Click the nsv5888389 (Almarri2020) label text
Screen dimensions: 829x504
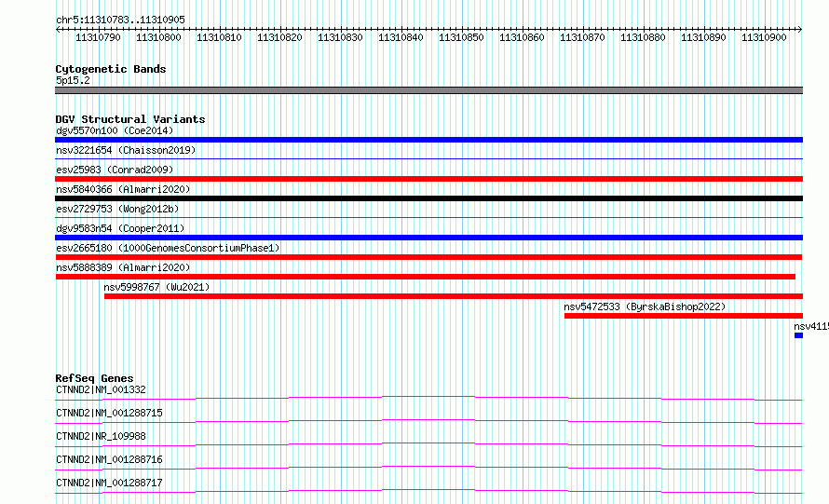pos(123,267)
